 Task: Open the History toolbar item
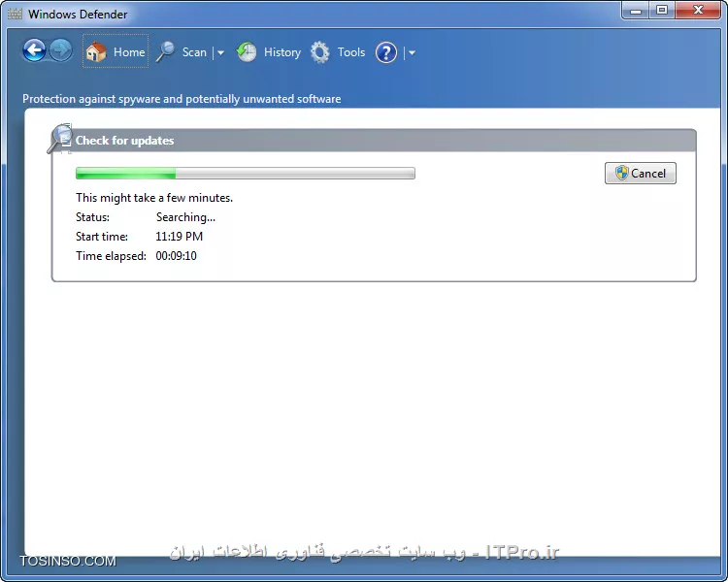(x=282, y=52)
